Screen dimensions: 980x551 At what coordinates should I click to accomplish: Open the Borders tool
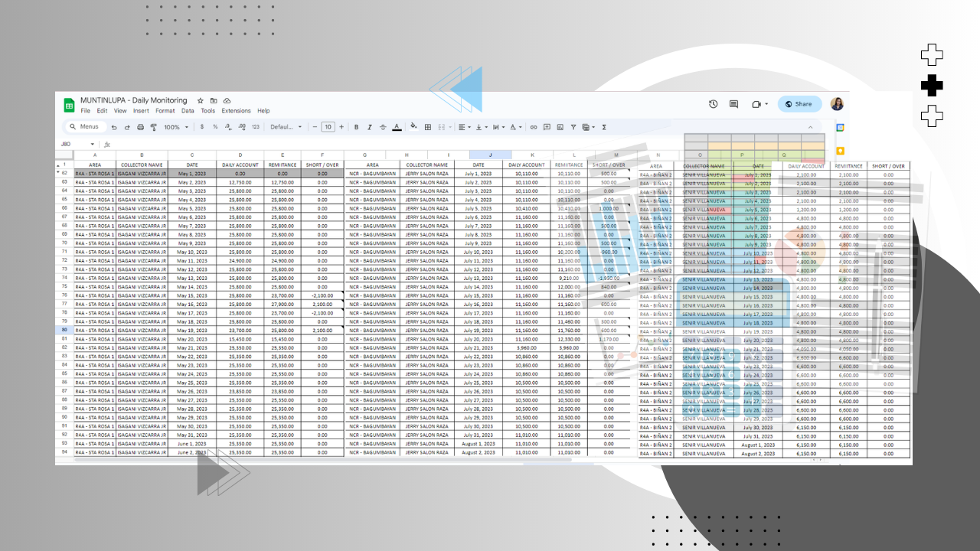(428, 127)
